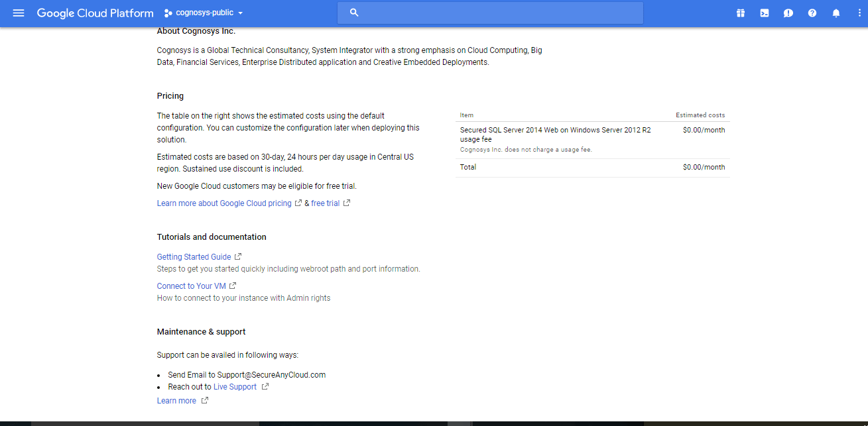Screen dimensions: 868x426
Task: Click the Google Cloud Platform logo
Action: (95, 13)
